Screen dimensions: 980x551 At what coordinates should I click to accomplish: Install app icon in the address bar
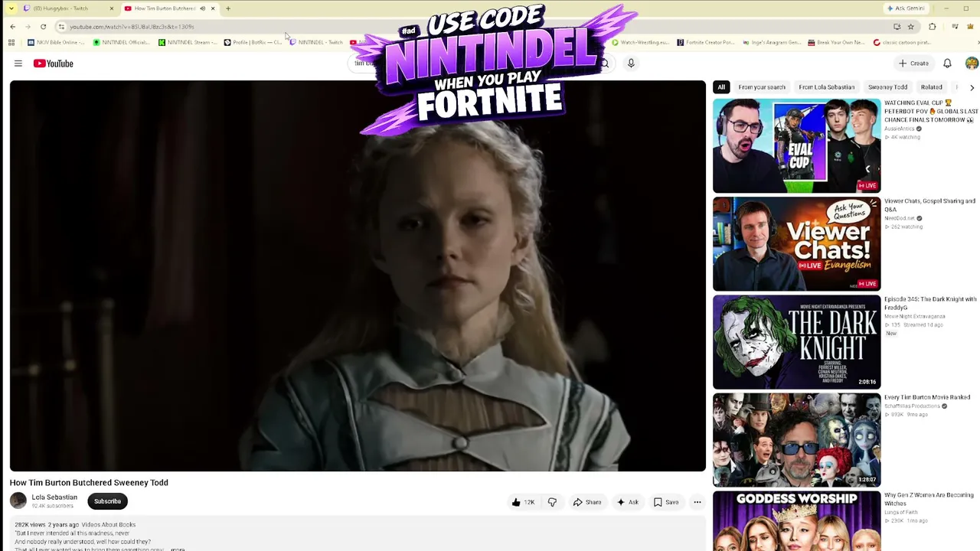(x=897, y=27)
